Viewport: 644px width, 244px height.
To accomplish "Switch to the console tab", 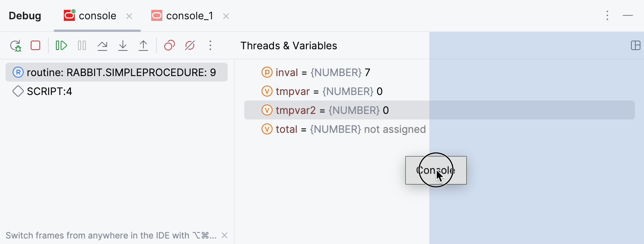I will (x=97, y=16).
